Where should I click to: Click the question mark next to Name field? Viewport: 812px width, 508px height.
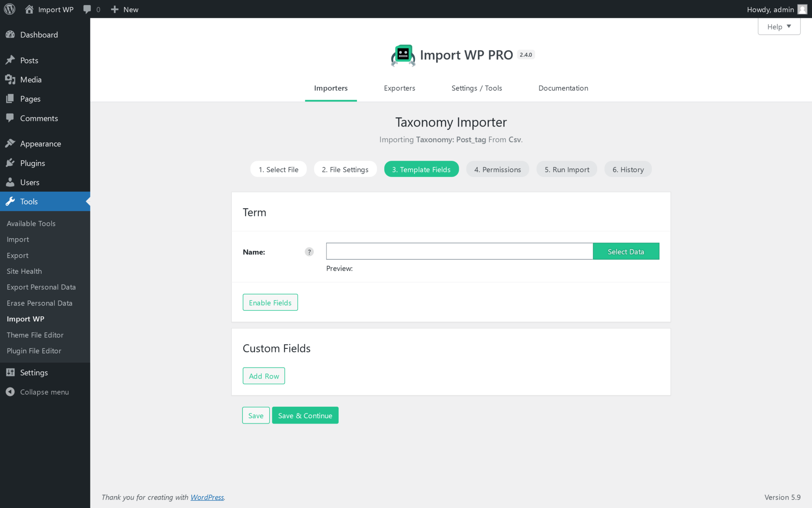coord(309,252)
